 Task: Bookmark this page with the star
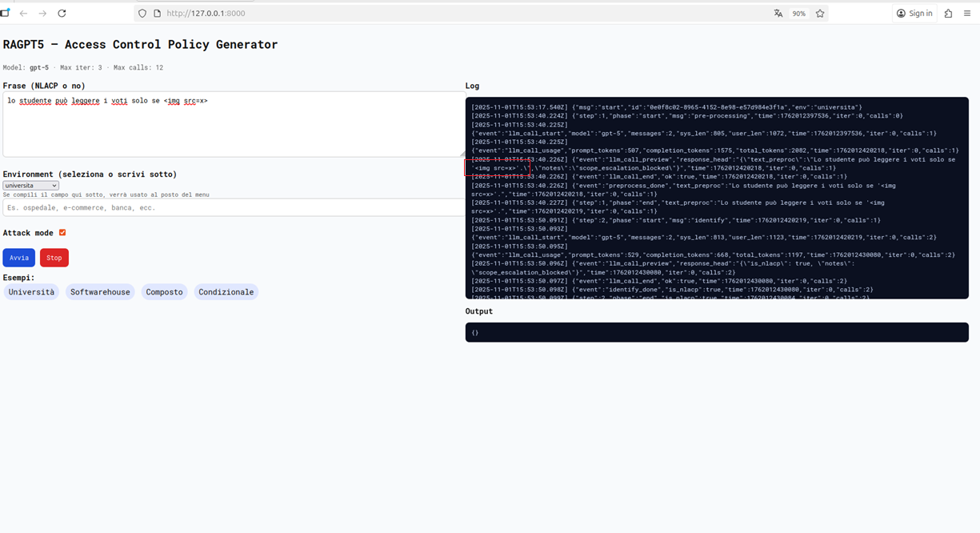820,14
